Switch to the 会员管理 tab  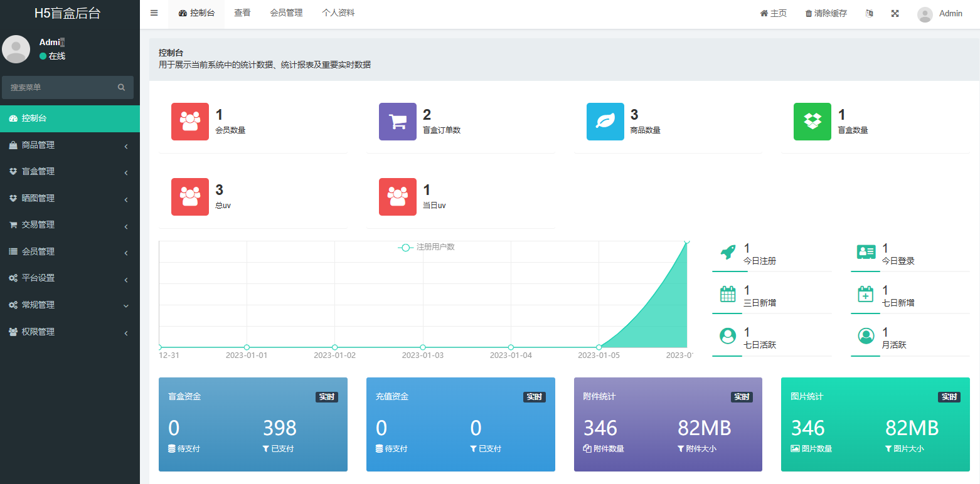click(286, 13)
